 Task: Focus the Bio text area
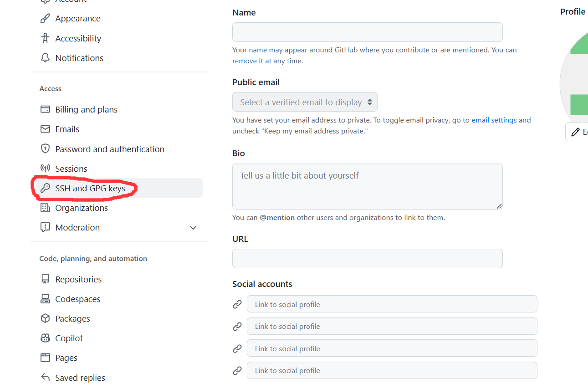[x=367, y=186]
